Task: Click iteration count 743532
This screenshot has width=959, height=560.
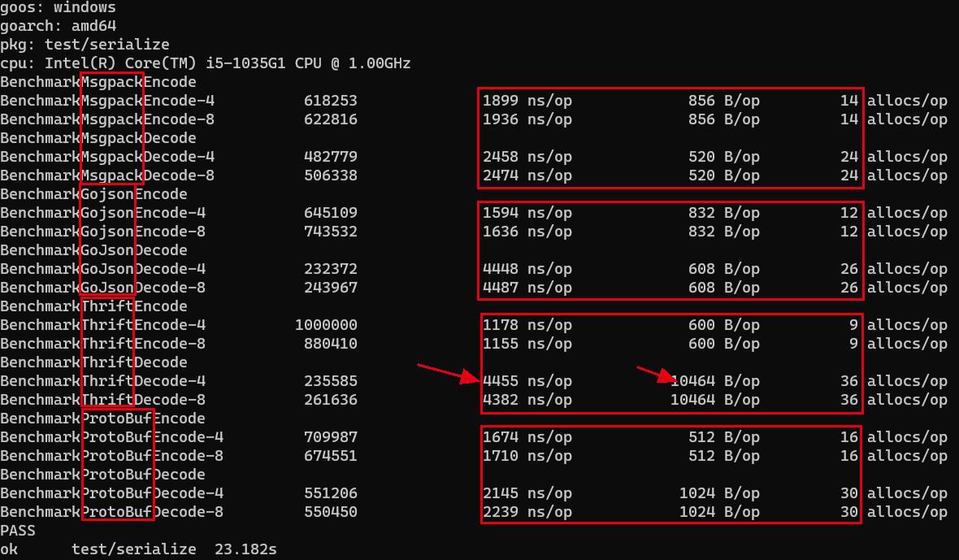Action: [x=330, y=232]
